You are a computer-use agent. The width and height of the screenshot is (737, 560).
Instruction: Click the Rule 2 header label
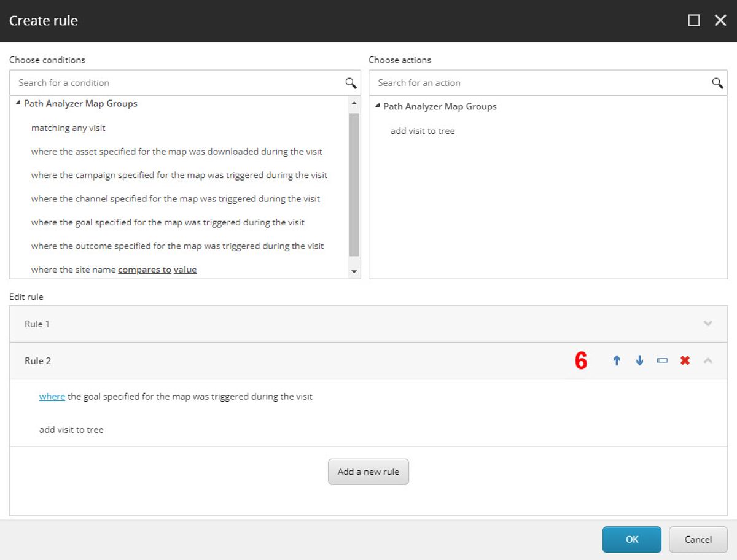coord(37,361)
